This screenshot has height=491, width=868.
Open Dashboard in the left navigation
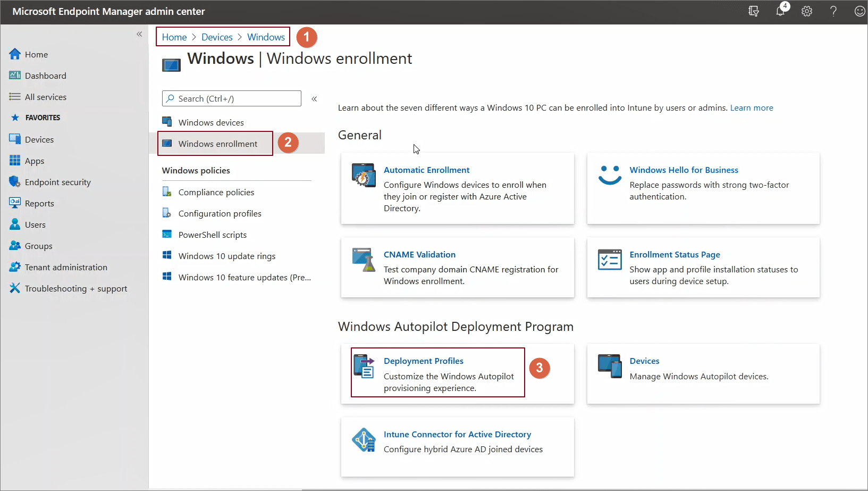(x=46, y=76)
